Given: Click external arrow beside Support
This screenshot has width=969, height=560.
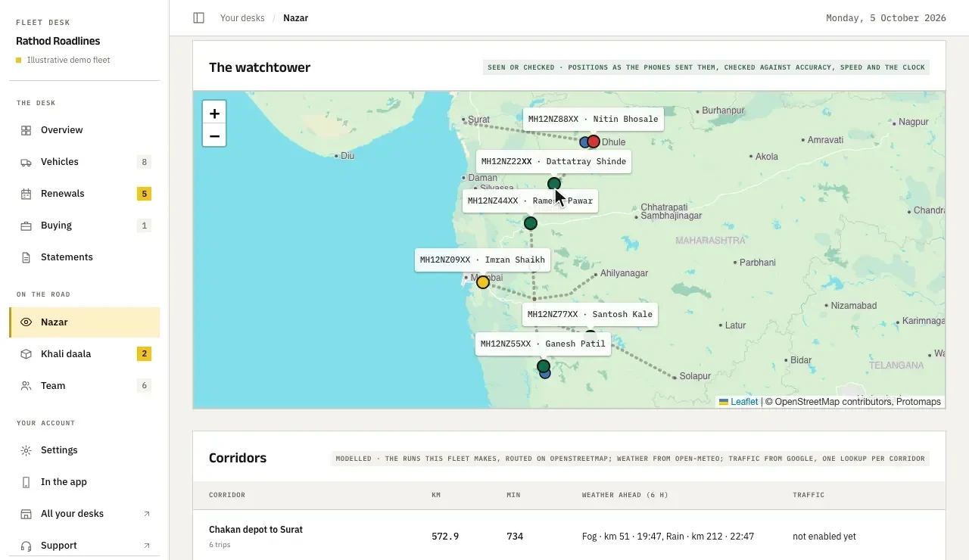Looking at the screenshot, I should [x=147, y=546].
